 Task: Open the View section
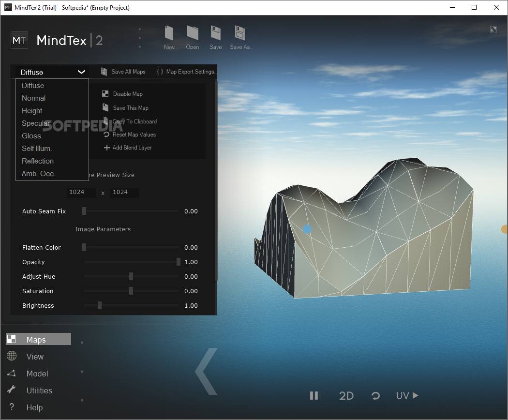[x=35, y=357]
